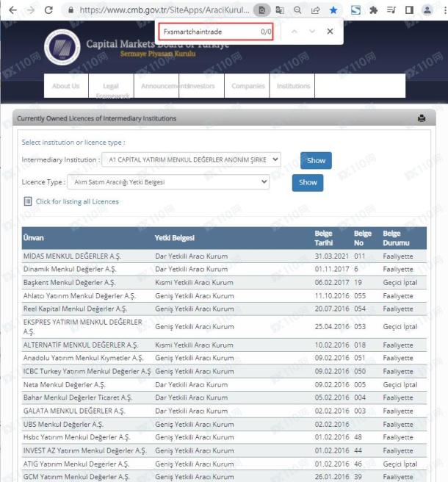Select ICBC Turkey Yatırım Menkul Değerler cell
This screenshot has width=448, height=482.
(x=87, y=371)
